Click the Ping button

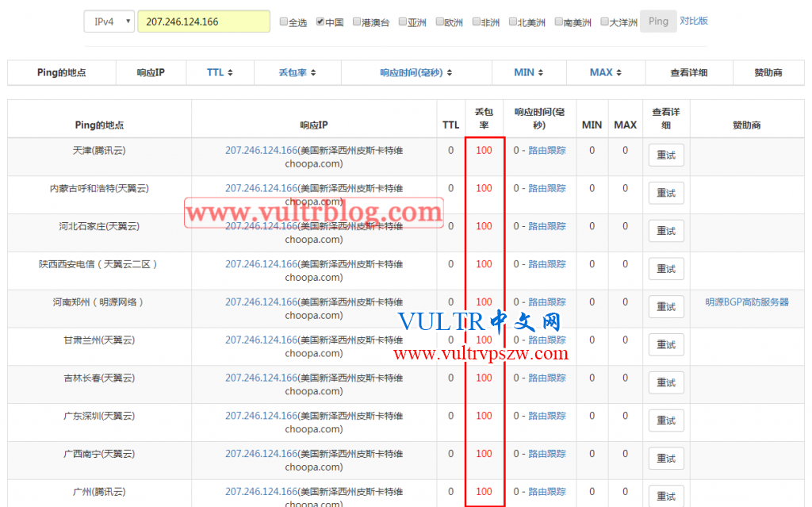click(658, 21)
